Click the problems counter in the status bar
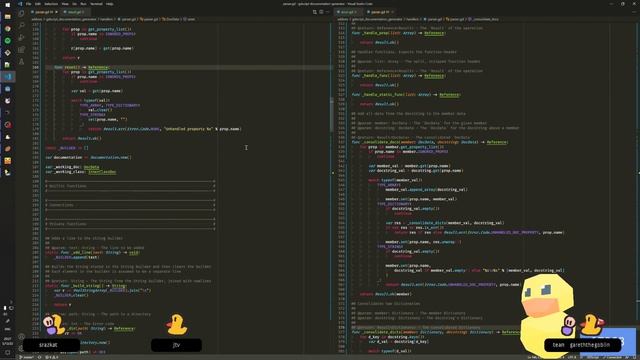Viewport: 640px width, 360px height. pos(52,357)
